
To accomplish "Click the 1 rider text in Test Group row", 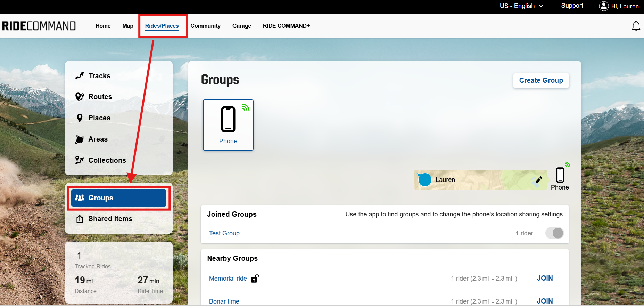I will coord(524,233).
